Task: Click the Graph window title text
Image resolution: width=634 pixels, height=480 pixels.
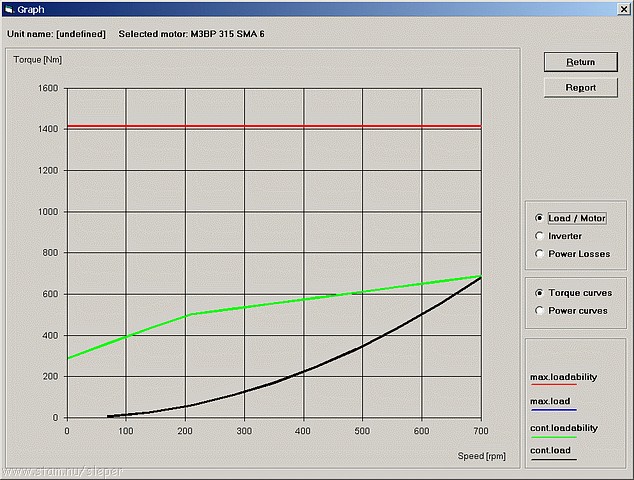Action: [31, 9]
